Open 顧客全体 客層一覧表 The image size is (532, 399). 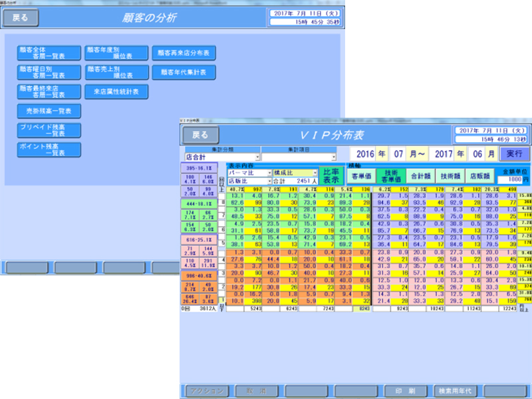(x=49, y=53)
